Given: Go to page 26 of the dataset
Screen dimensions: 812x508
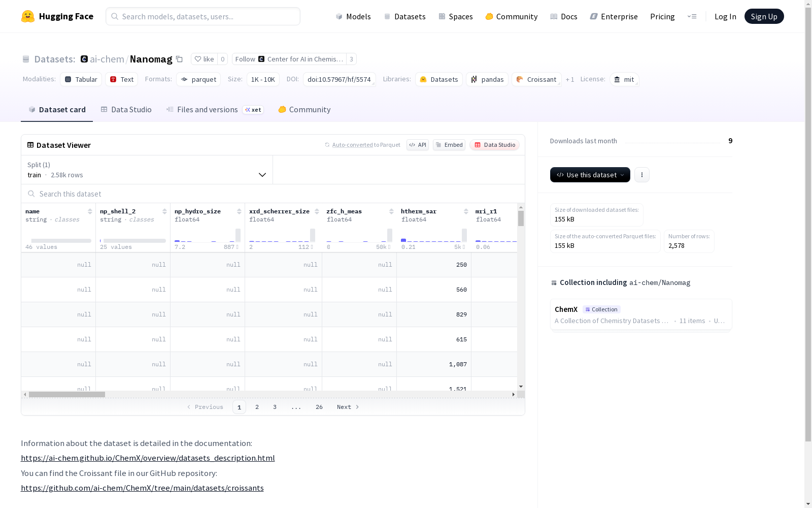Looking at the screenshot, I should (x=319, y=407).
